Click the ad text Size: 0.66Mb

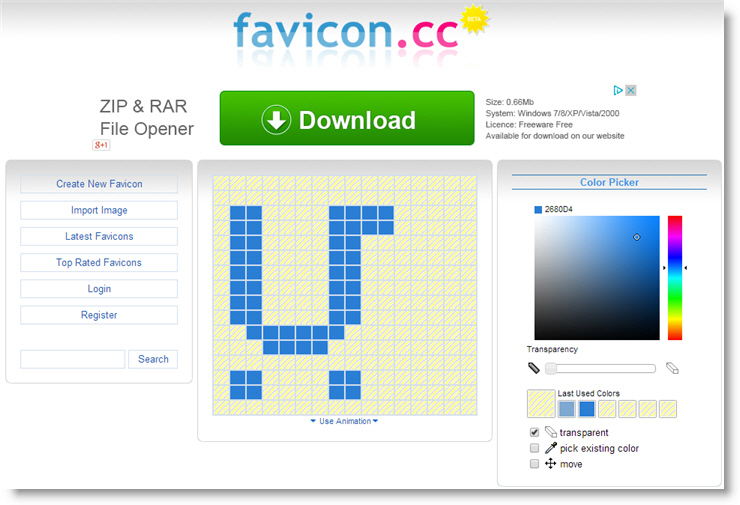click(x=510, y=102)
